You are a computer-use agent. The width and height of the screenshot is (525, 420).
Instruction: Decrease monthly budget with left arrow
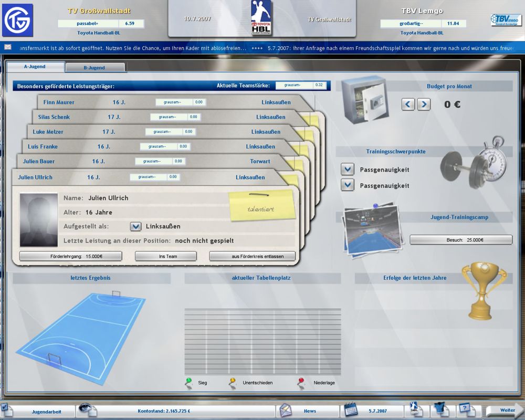(408, 104)
